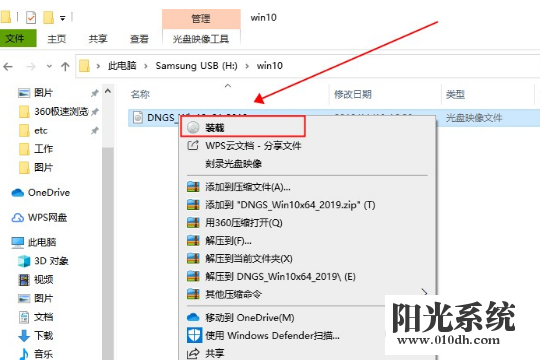Click win10 breadcrumb in address bar

[x=269, y=66]
